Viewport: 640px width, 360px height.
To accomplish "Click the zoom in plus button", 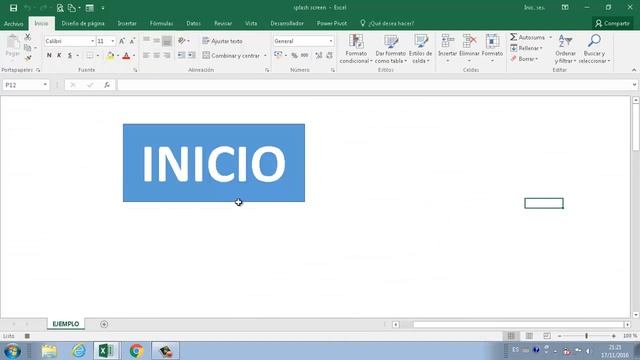I will coord(614,336).
